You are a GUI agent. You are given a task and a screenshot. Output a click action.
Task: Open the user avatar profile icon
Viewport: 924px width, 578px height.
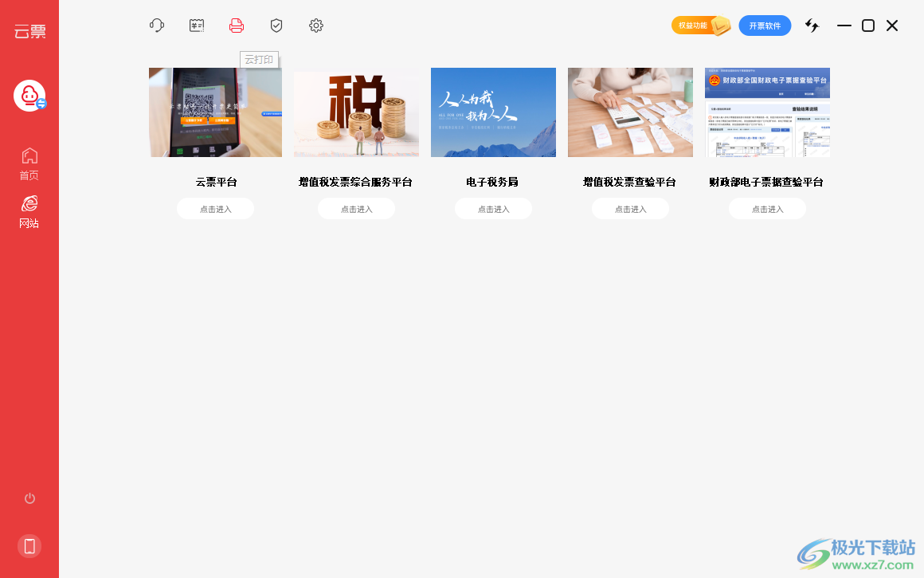29,96
